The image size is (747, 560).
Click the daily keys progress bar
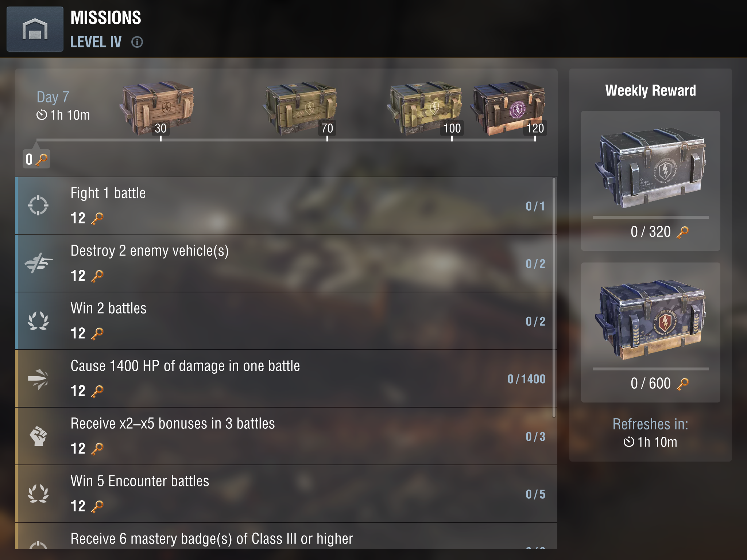click(x=286, y=140)
